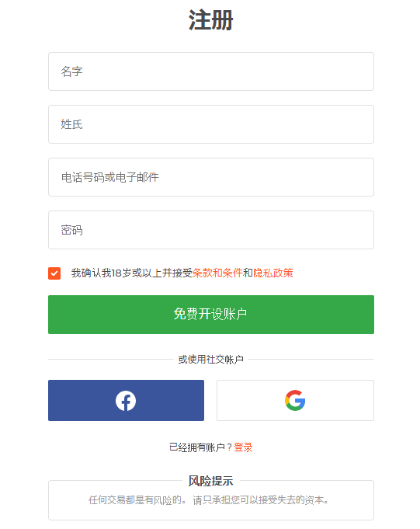
Task: Click the 或使用社交帐户 divider label
Action: (x=210, y=360)
